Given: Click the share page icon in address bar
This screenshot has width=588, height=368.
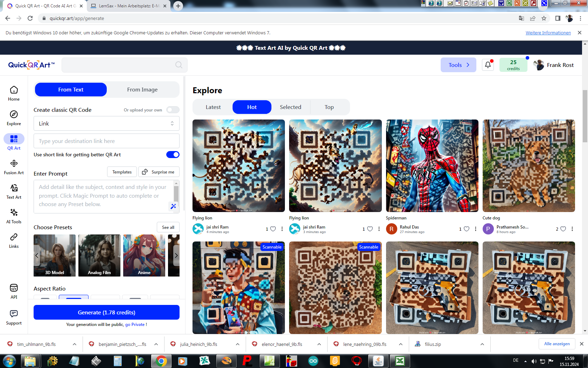Looking at the screenshot, I should pos(533,18).
